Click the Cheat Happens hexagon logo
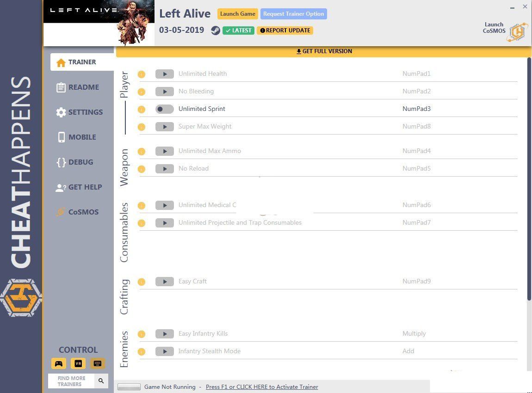This screenshot has width=532, height=393. click(21, 298)
